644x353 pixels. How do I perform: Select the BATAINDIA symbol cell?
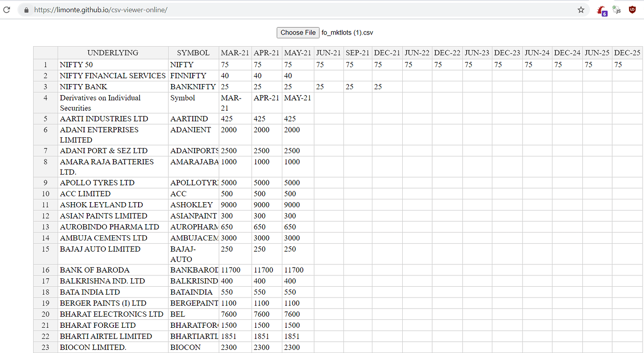pyautogui.click(x=193, y=292)
